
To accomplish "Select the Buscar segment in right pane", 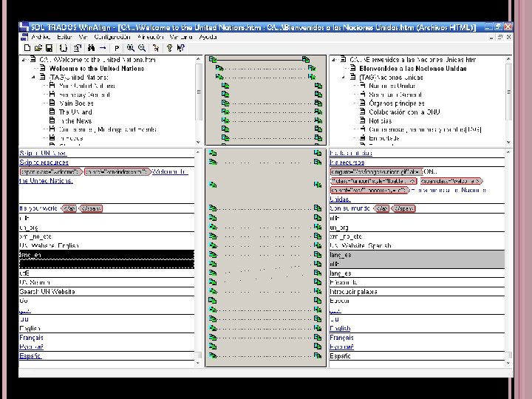I will pos(417,301).
